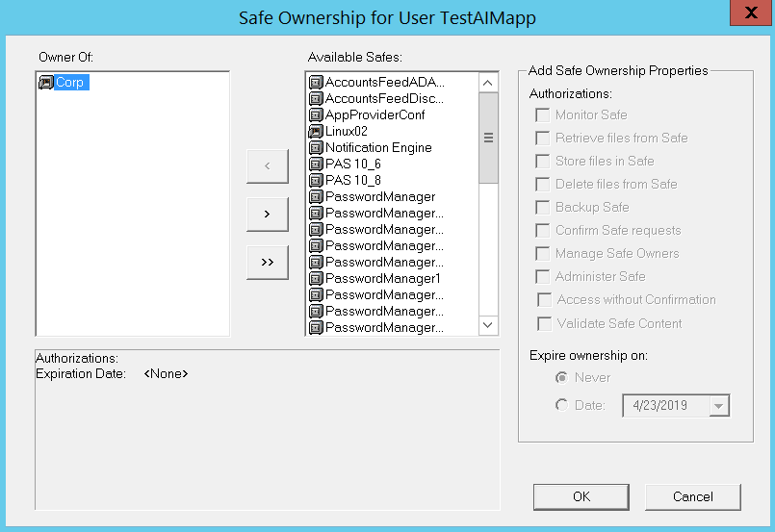Click the AccountsFeedADA safe icon
Image resolution: width=775 pixels, height=532 pixels.
click(x=315, y=83)
